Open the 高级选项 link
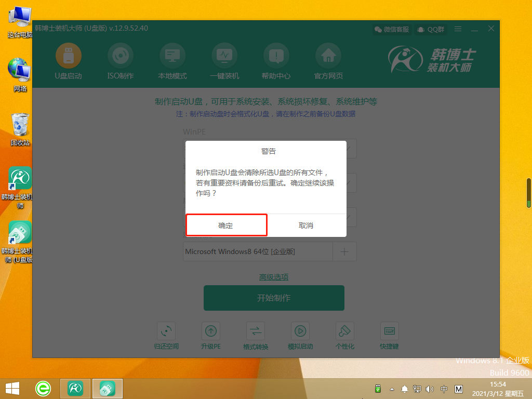Image resolution: width=532 pixels, height=399 pixels. [274, 277]
